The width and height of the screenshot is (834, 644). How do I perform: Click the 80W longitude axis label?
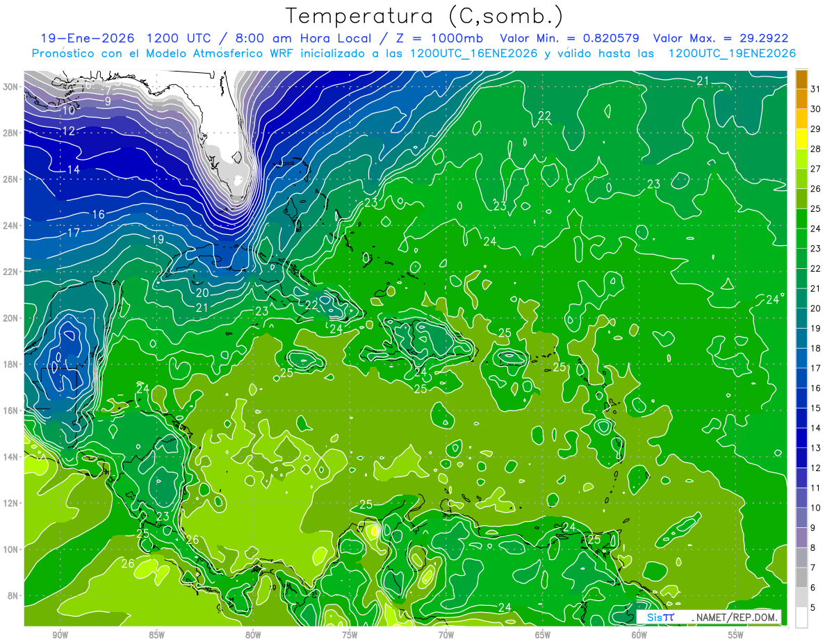[253, 635]
